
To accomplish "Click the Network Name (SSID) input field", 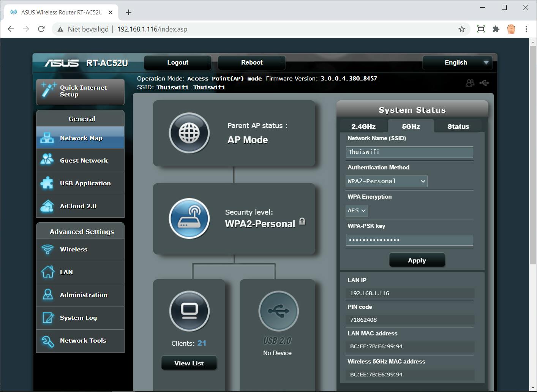I will coord(410,152).
